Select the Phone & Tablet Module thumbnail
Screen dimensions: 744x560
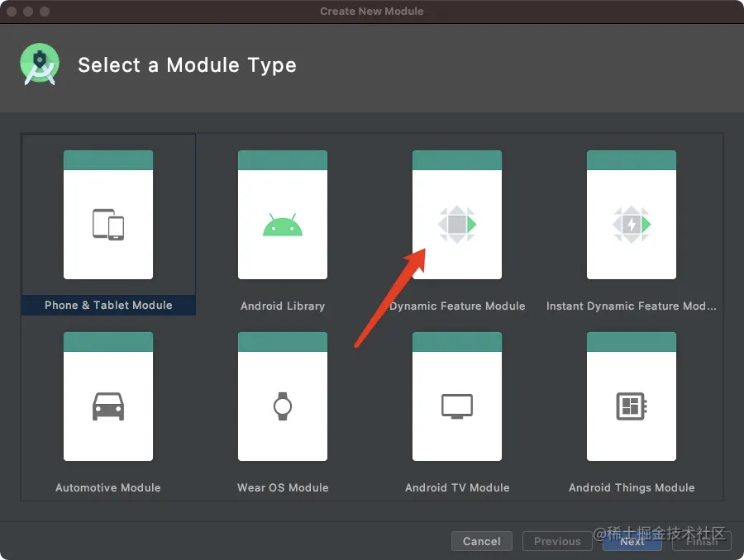pos(108,215)
